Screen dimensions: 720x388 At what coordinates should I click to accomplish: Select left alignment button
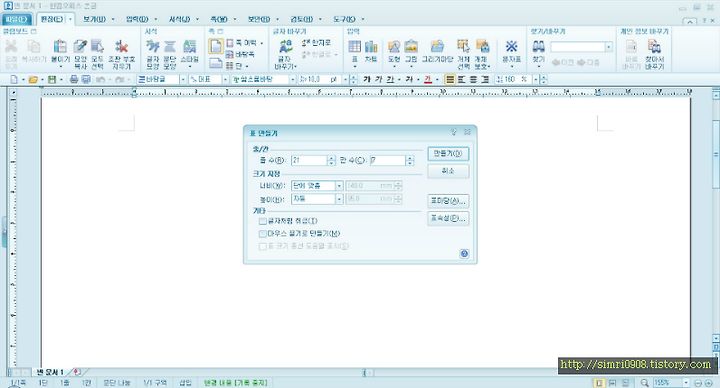[461, 79]
